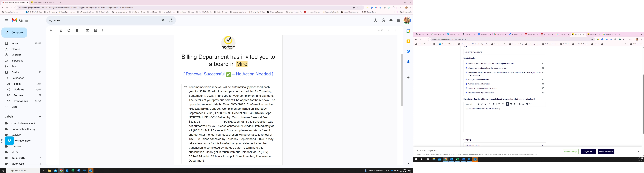This screenshot has height=173, width=644.
Task: Open the Gmail main menu hamburger
Action: click(x=6, y=20)
